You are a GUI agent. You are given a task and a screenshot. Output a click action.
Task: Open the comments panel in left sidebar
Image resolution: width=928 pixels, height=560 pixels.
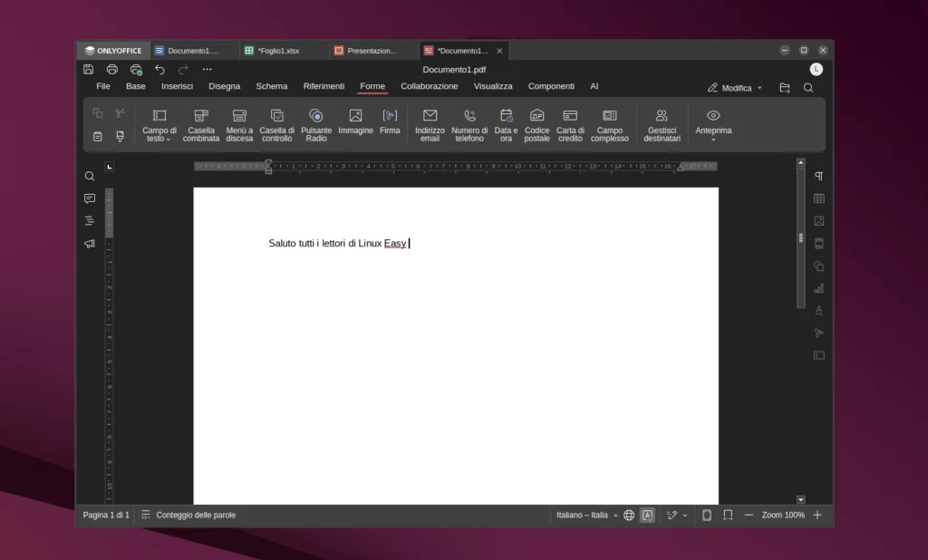(x=90, y=198)
